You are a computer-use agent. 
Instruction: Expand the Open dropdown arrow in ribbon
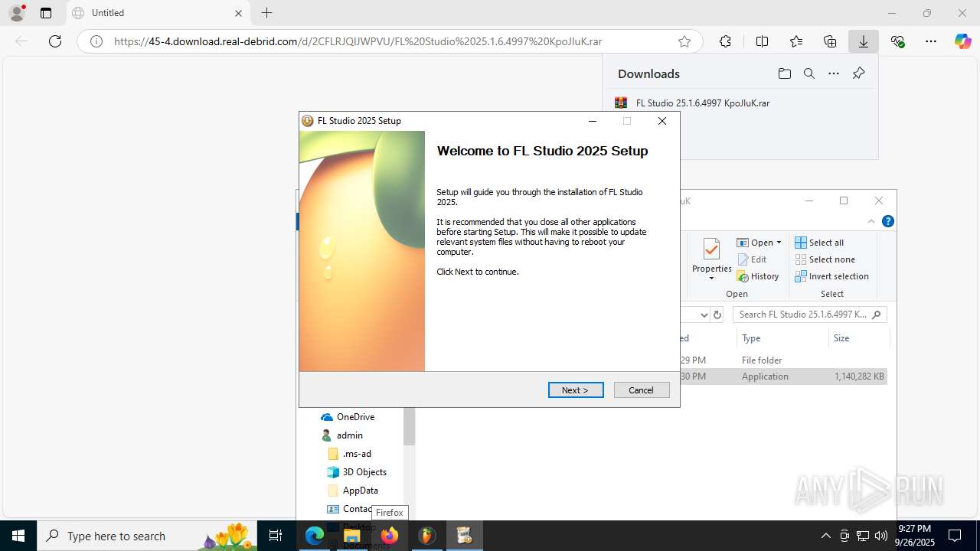click(779, 243)
